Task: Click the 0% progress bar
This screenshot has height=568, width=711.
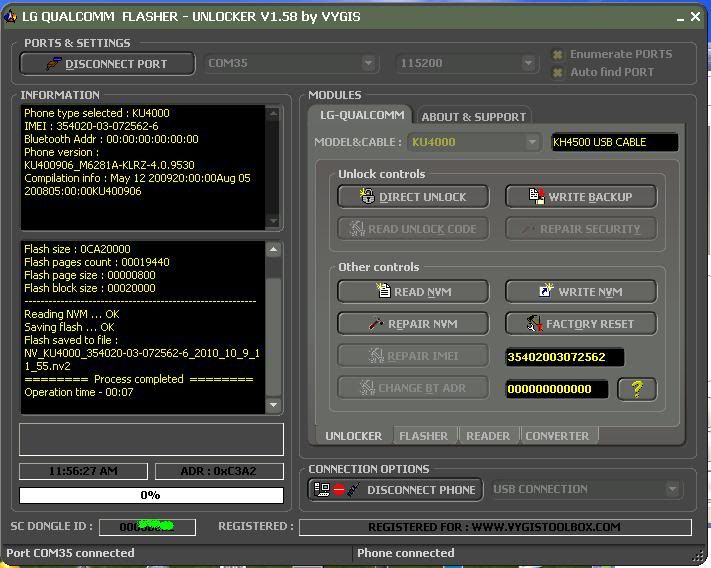Action: click(151, 495)
